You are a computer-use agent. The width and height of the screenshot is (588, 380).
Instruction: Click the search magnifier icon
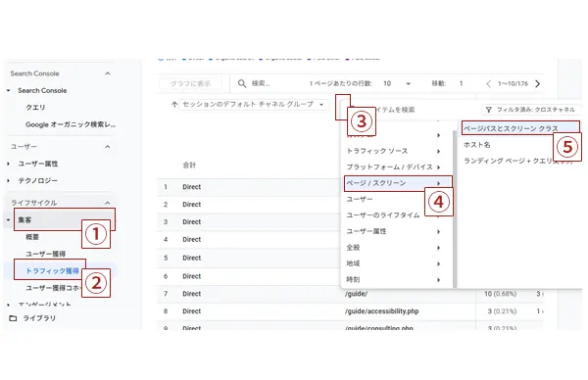[242, 83]
